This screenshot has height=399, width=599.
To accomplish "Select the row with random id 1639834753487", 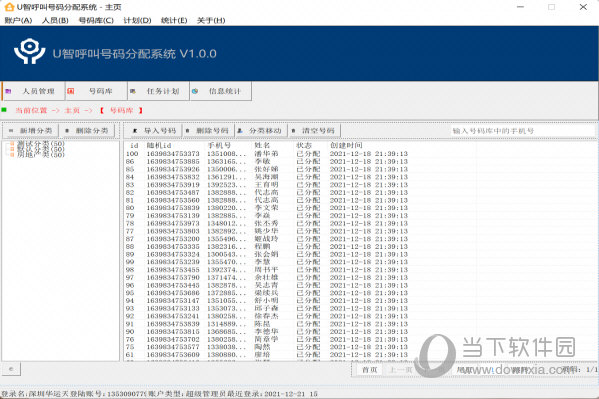I will coord(267,192).
